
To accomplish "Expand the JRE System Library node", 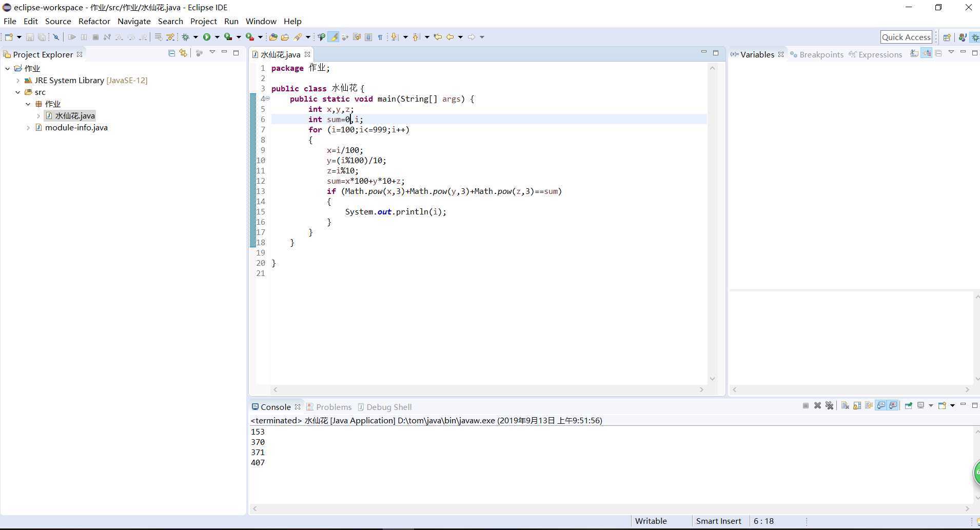I will 18,81.
